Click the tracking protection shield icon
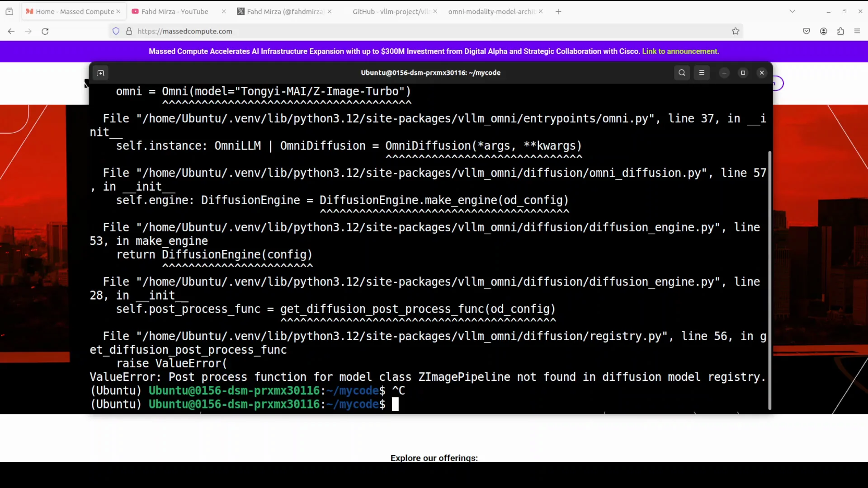The height and width of the screenshot is (488, 868). click(116, 31)
